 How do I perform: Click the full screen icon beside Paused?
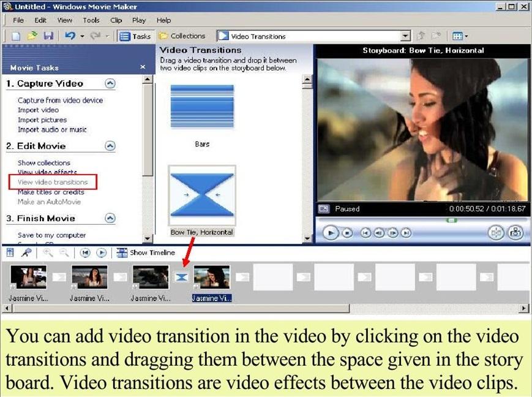324,209
